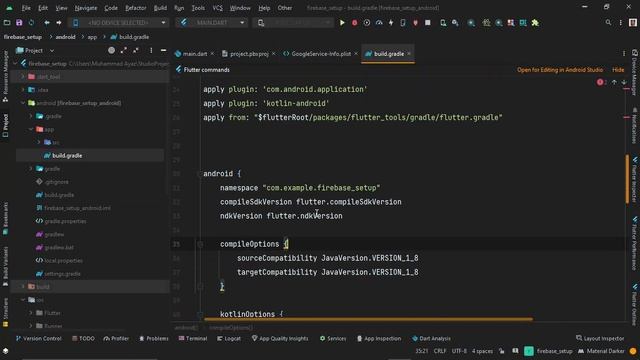Image resolution: width=640 pixels, height=360 pixels.
Task: Click the Flutter plugin puzzle icon
Action: pyautogui.click(x=535, y=23)
